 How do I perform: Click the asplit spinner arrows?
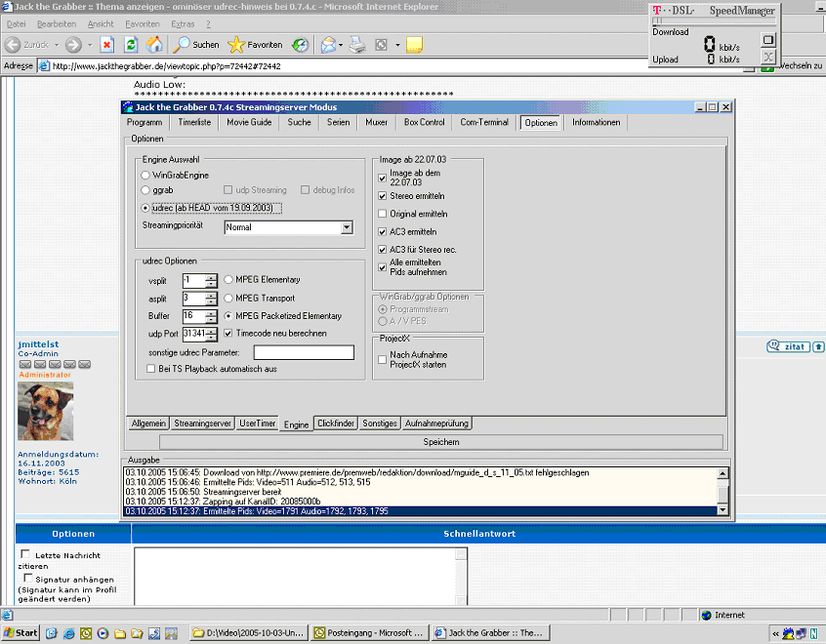click(211, 299)
